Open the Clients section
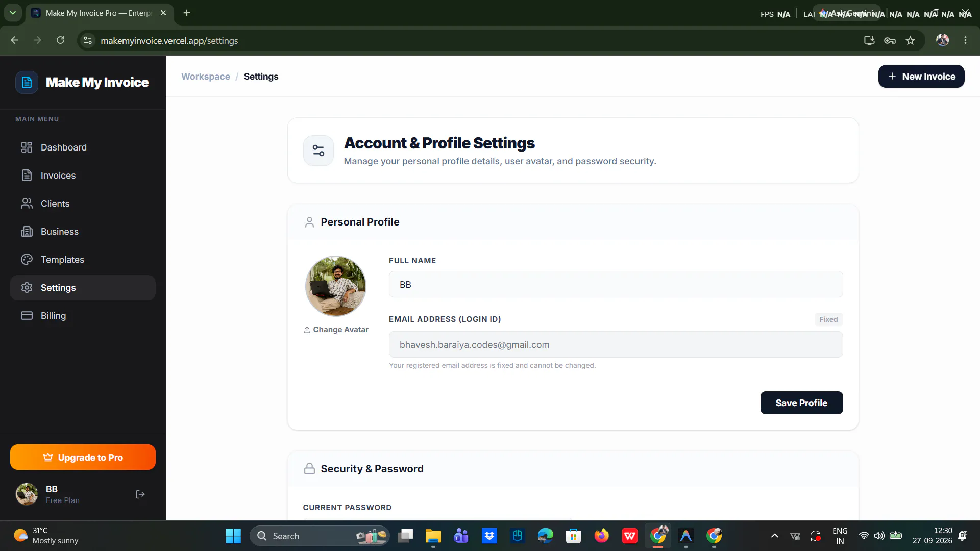The image size is (980, 551). click(x=83, y=204)
